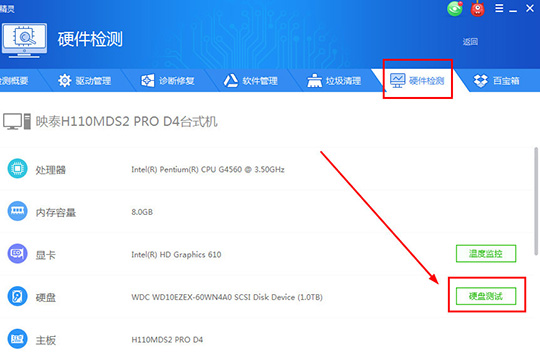
Task: Click the H110MDS2 PRO D4 motherboard value
Action: point(167,340)
